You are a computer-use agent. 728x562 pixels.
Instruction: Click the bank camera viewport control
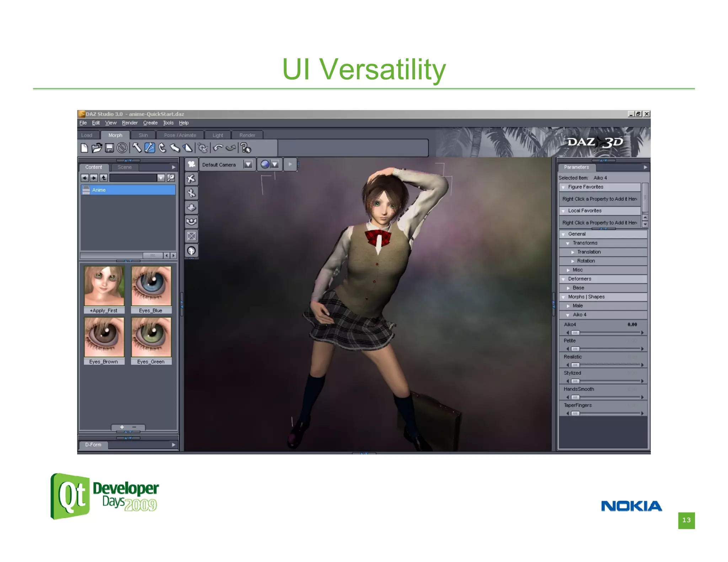pyautogui.click(x=192, y=222)
